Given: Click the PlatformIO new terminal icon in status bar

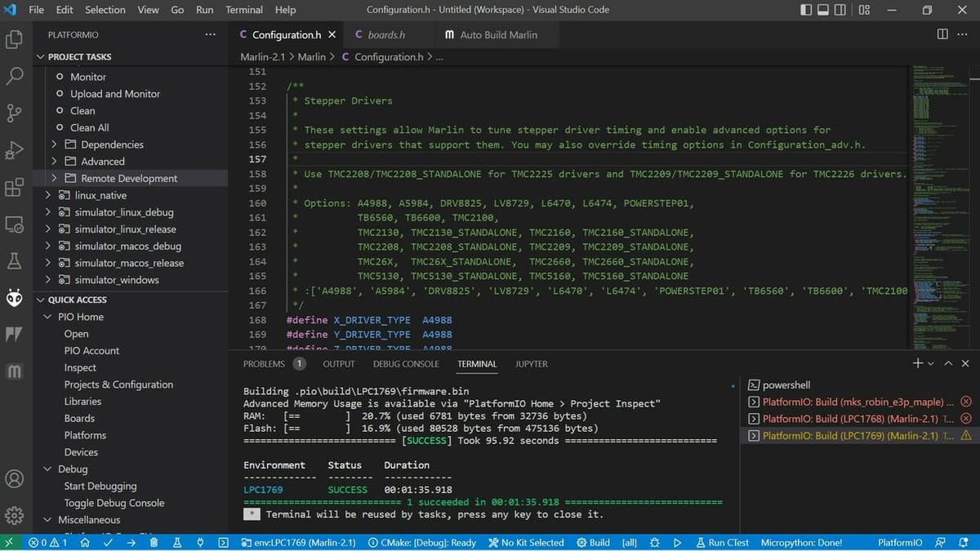Looking at the screenshot, I should point(223,542).
